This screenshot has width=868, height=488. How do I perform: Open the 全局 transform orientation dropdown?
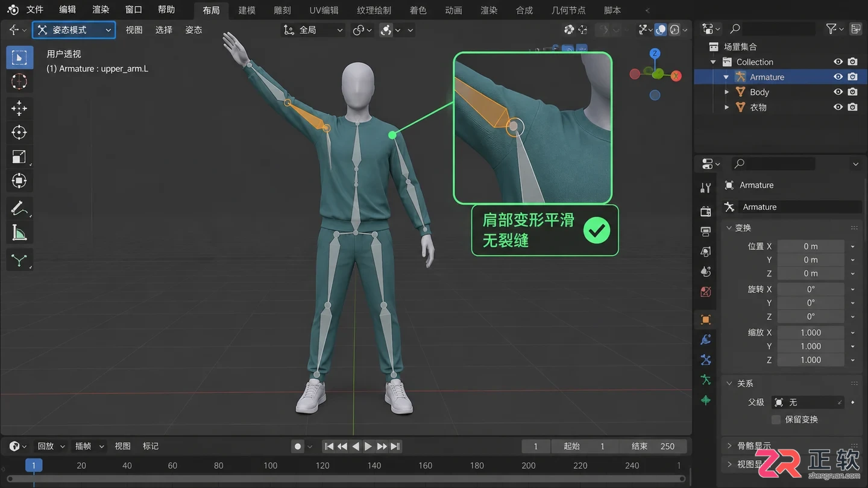tap(313, 30)
